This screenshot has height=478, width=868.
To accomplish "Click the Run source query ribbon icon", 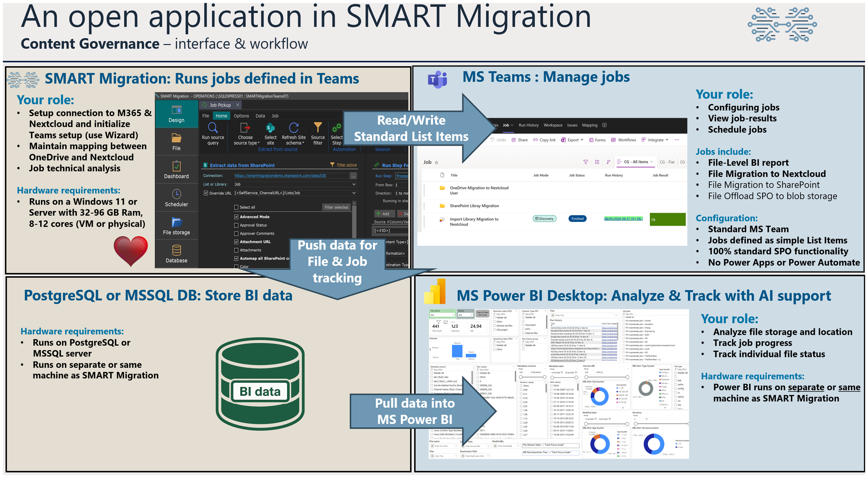I will point(213,127).
